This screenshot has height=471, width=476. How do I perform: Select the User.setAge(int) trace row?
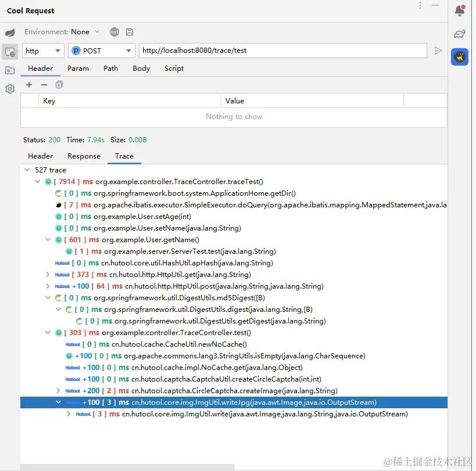(x=234, y=217)
